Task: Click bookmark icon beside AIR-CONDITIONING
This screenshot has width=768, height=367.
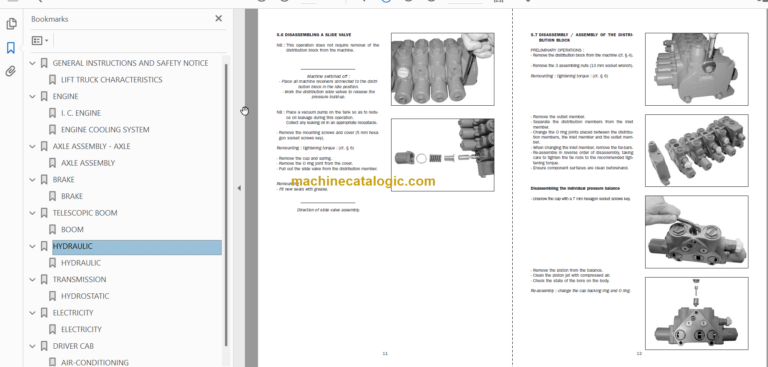Action: [x=52, y=363]
